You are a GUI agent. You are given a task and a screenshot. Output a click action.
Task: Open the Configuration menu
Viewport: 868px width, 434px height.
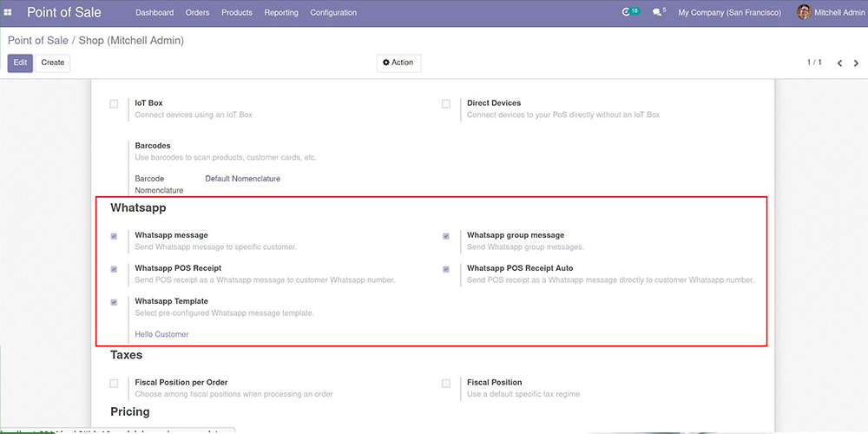click(333, 12)
